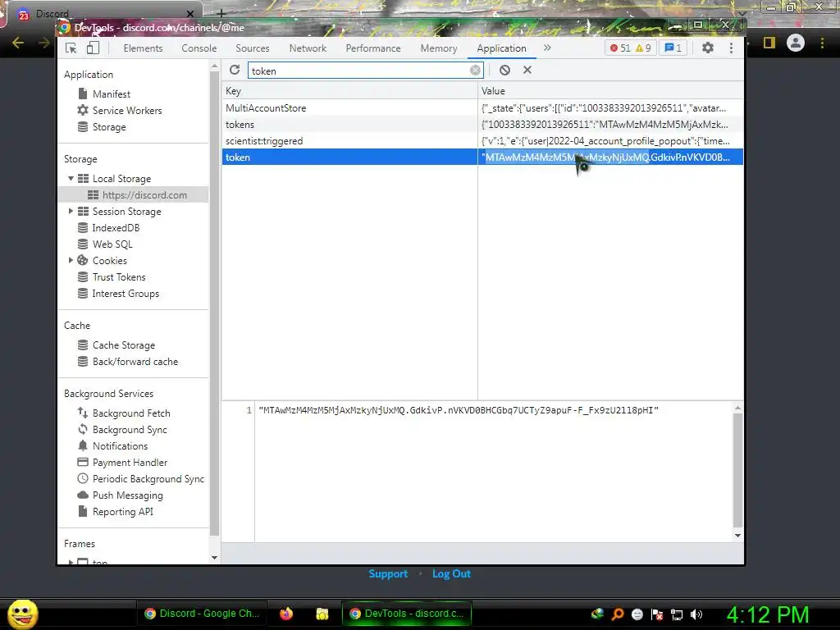840x630 pixels.
Task: Click the sidebar scroll-down arrow
Action: click(215, 558)
